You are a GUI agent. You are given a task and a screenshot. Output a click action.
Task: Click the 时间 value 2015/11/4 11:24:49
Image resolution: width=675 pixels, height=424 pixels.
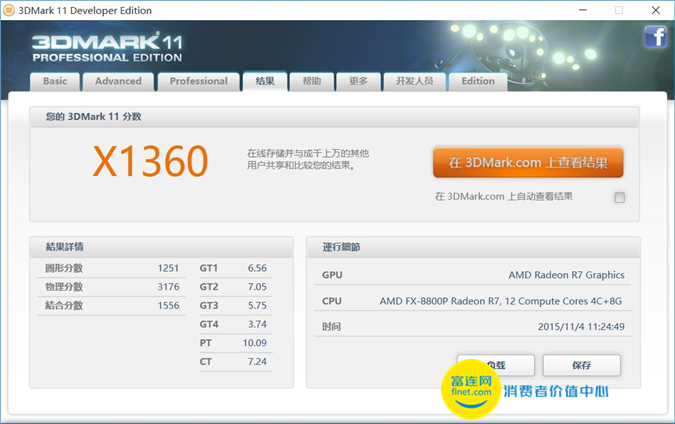pos(581,327)
